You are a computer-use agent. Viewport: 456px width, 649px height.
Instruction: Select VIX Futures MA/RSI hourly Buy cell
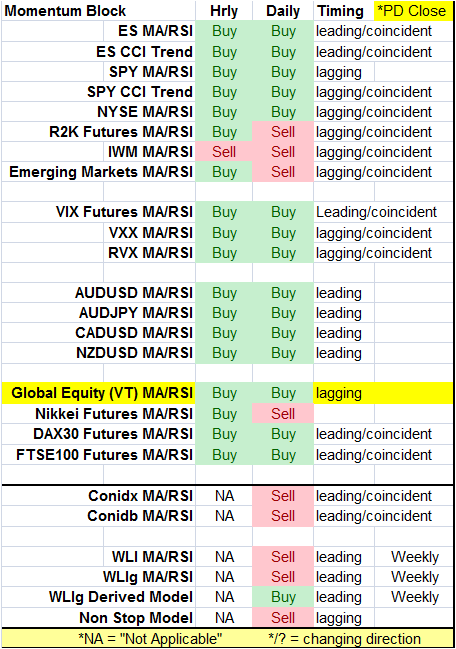coord(224,212)
